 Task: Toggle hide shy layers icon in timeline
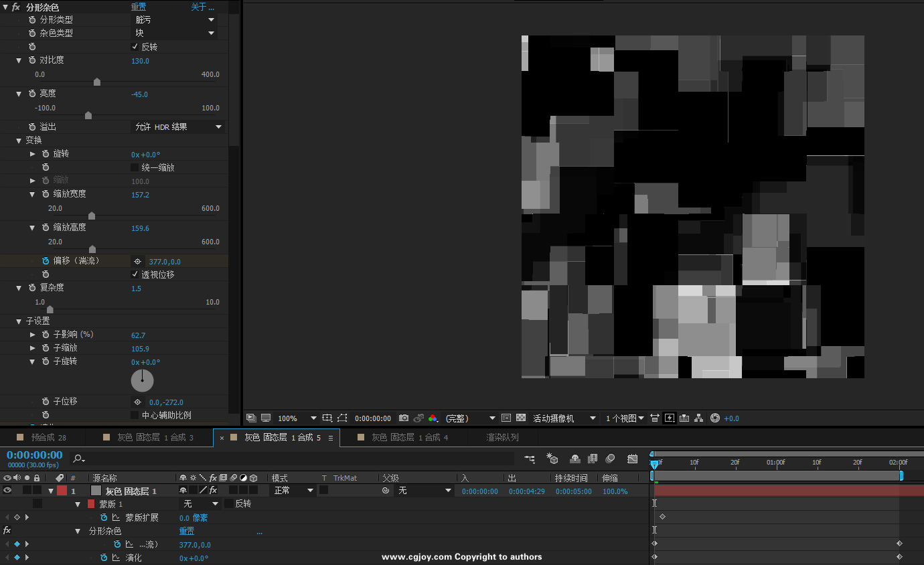(574, 459)
